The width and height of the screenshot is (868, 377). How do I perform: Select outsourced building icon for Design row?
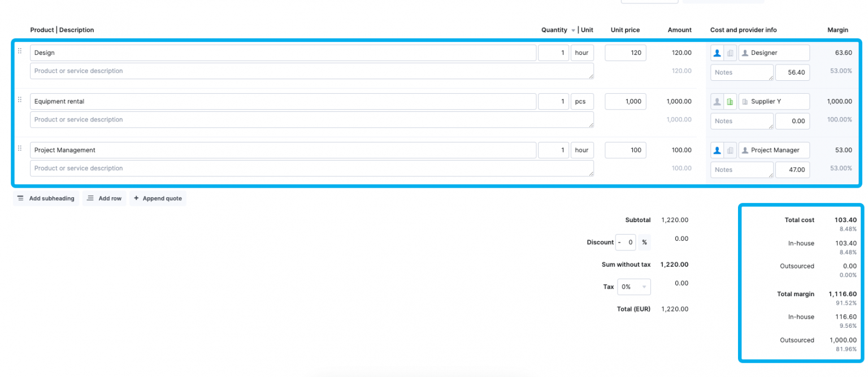coord(730,53)
